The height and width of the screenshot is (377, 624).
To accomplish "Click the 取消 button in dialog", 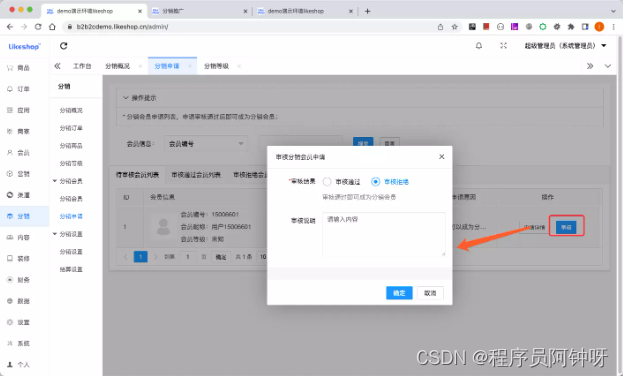I will [x=430, y=293].
